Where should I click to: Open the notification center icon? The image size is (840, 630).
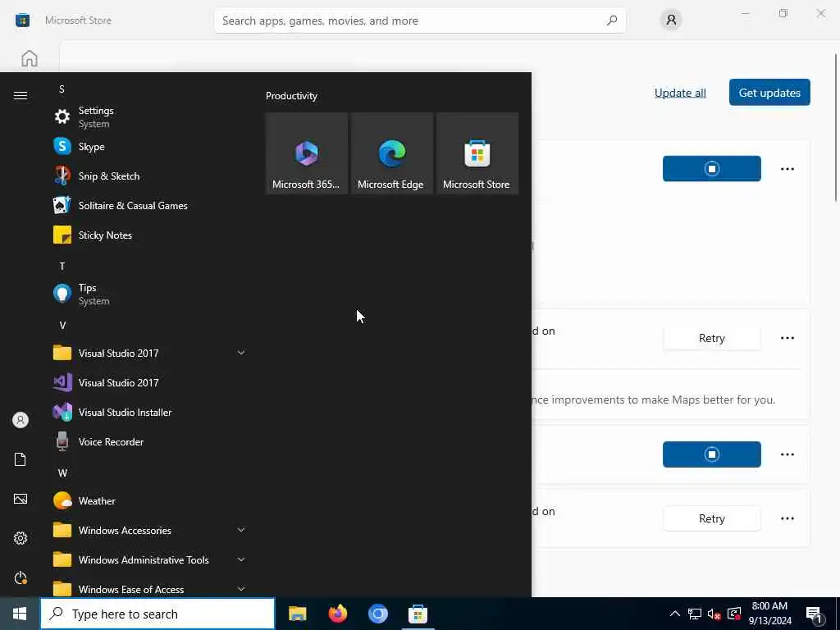815,614
